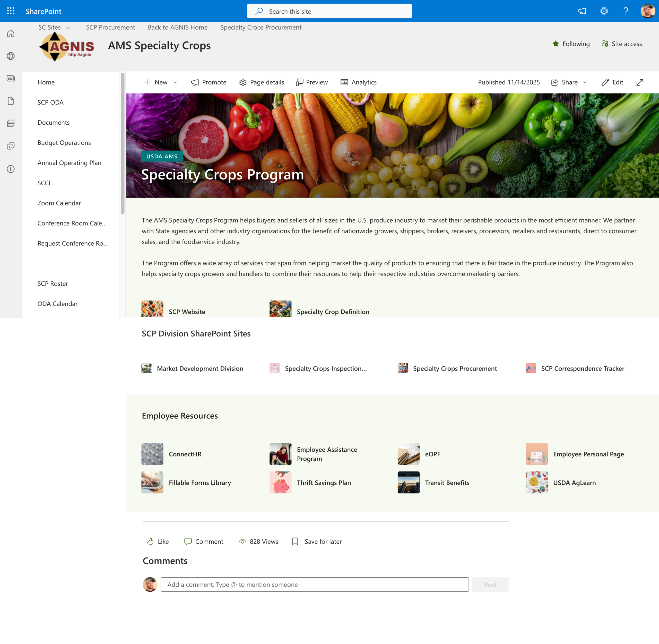Open settings gear in top bar
This screenshot has width=659, height=644.
[604, 11]
